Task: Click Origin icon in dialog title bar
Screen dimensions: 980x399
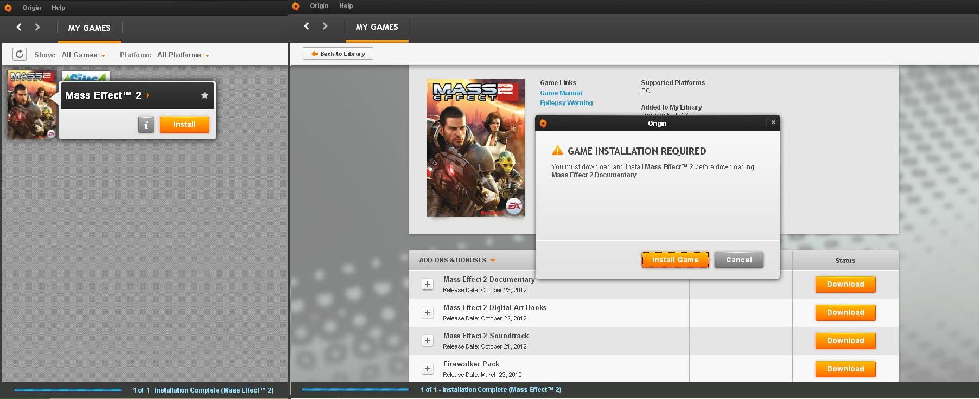Action: coord(543,123)
